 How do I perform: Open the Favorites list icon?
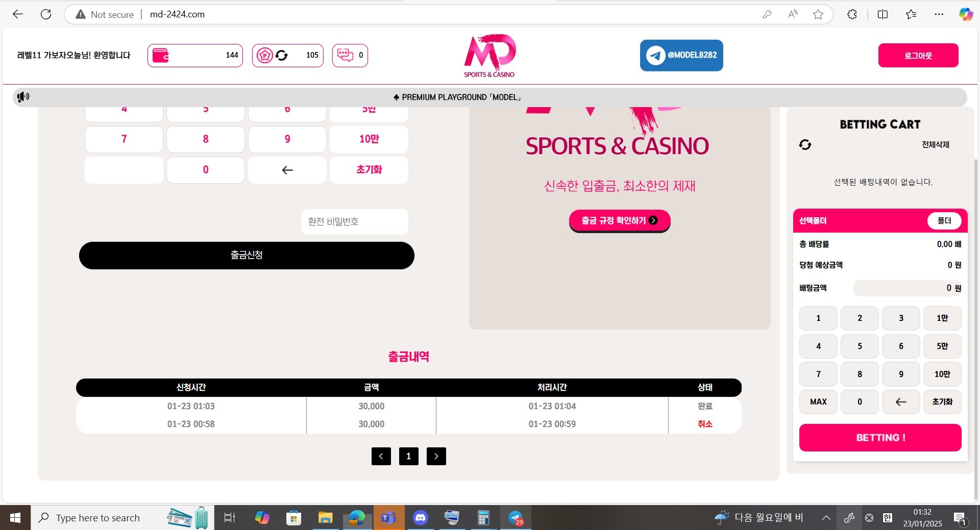pyautogui.click(x=911, y=14)
